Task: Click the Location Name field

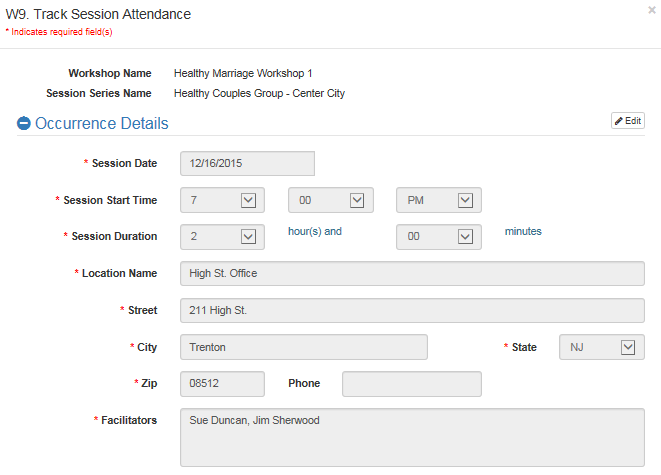Action: (x=412, y=273)
